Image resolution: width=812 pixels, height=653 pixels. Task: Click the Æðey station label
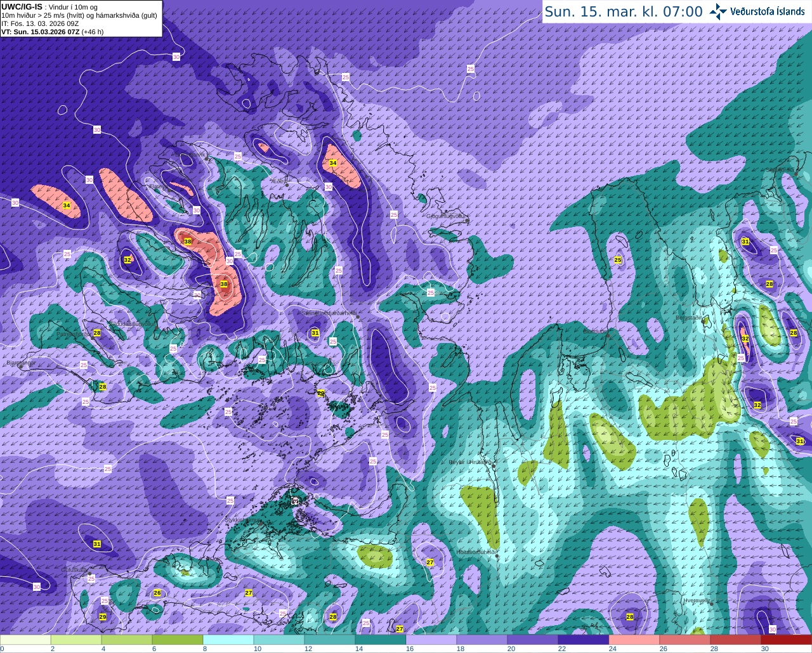(278, 181)
